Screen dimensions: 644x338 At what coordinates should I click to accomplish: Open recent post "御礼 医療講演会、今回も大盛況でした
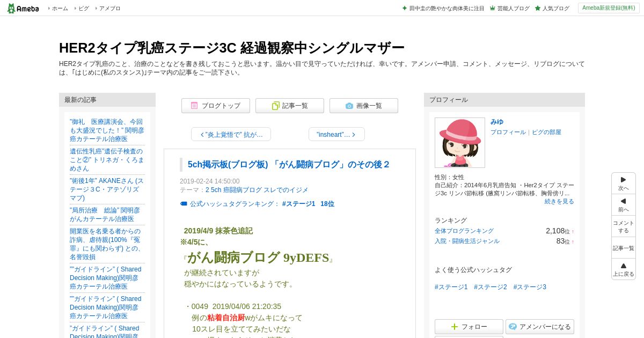coord(107,130)
